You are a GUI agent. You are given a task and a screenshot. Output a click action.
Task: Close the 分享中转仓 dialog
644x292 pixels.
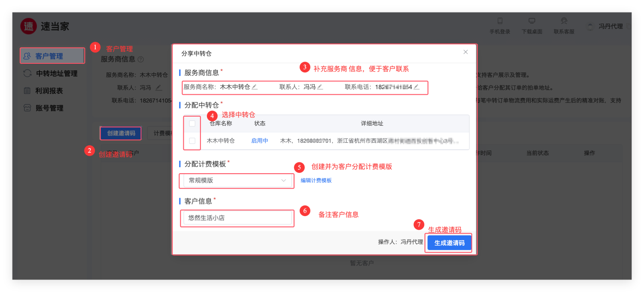tap(465, 52)
